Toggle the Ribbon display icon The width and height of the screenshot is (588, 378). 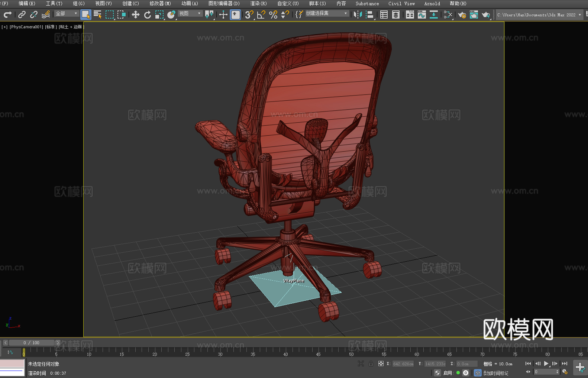coord(410,14)
